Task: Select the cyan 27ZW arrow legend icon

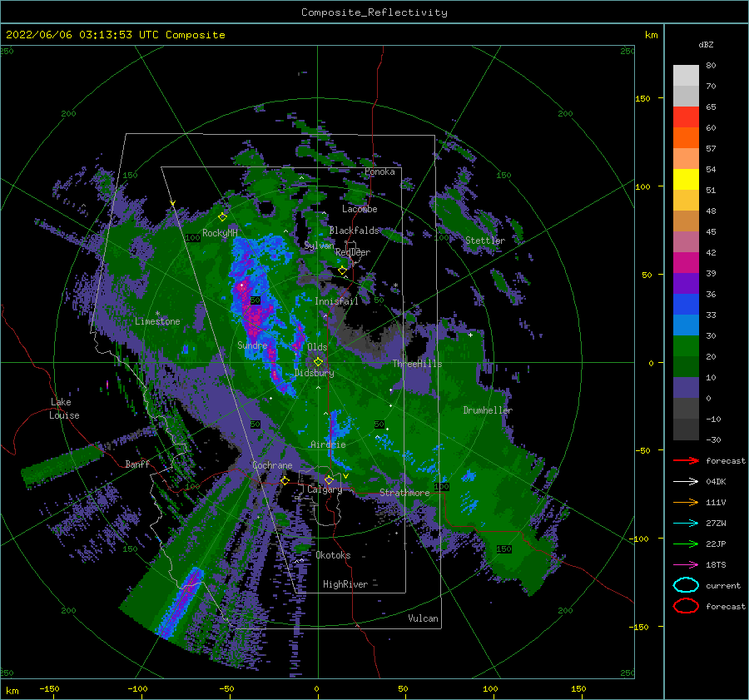Action: click(x=686, y=524)
